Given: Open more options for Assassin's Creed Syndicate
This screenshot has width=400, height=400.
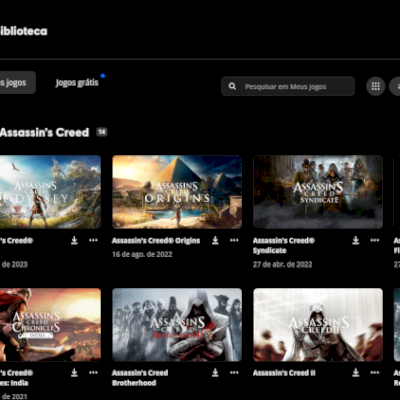Looking at the screenshot, I should pos(375,240).
